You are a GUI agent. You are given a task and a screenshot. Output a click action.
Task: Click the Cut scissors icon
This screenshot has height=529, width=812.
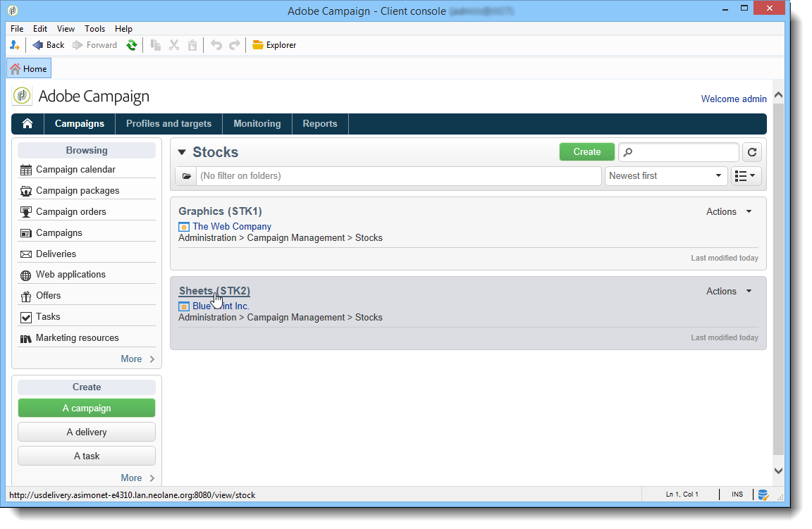point(174,45)
